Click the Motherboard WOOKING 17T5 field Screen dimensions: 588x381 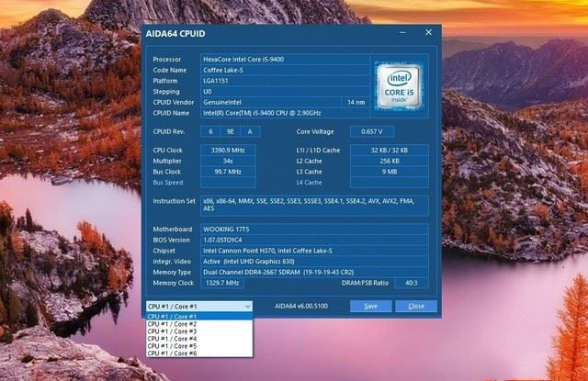312,229
